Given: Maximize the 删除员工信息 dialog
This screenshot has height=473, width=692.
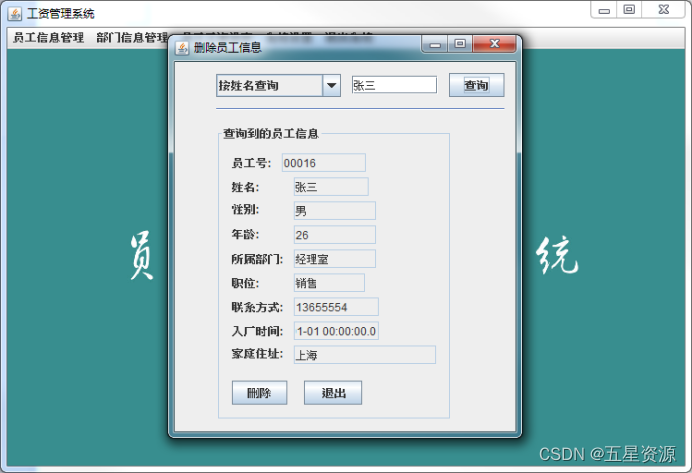Looking at the screenshot, I should pos(460,44).
